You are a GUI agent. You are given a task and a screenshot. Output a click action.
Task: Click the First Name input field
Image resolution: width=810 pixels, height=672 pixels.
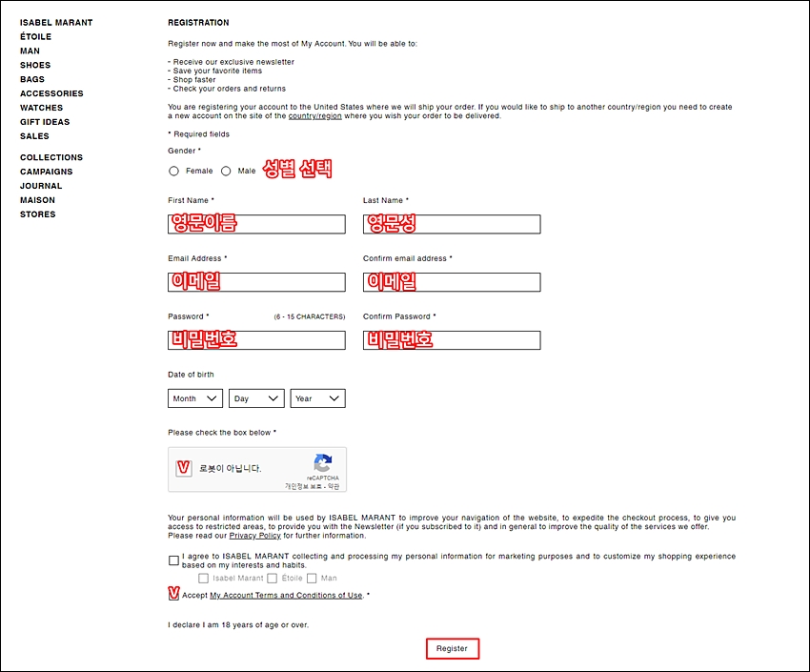click(256, 224)
